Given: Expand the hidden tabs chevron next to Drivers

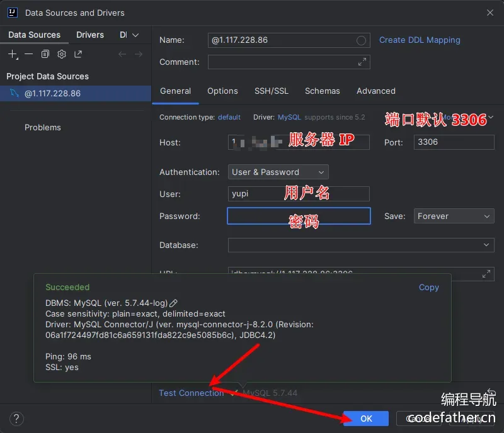Looking at the screenshot, I should pos(135,35).
